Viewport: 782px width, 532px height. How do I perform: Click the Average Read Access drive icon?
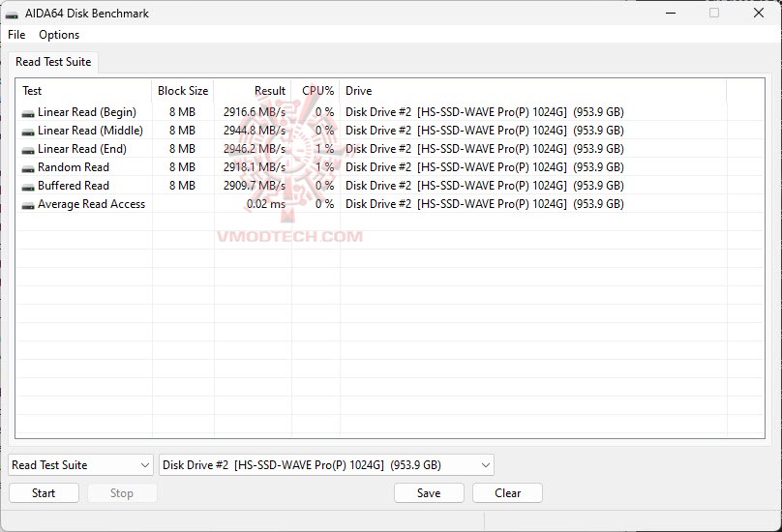(x=28, y=205)
